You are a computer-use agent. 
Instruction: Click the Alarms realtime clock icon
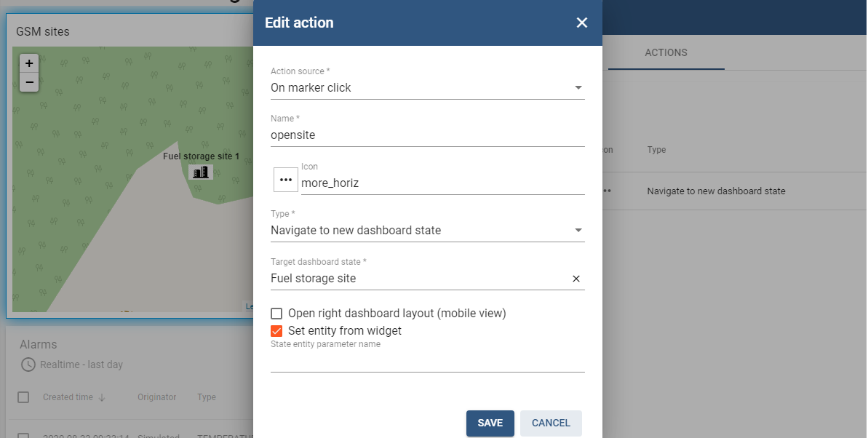coord(28,365)
